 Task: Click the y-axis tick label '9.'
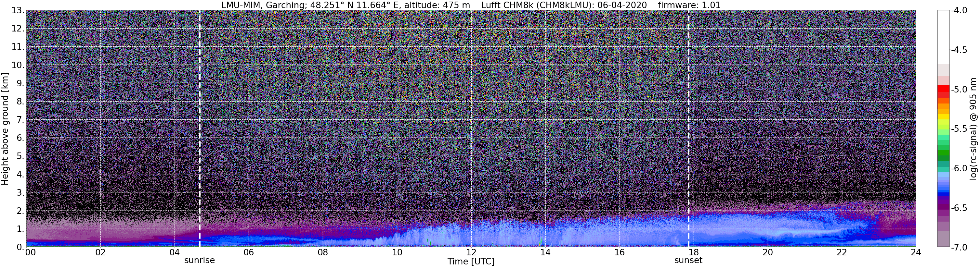pyautogui.click(x=20, y=83)
